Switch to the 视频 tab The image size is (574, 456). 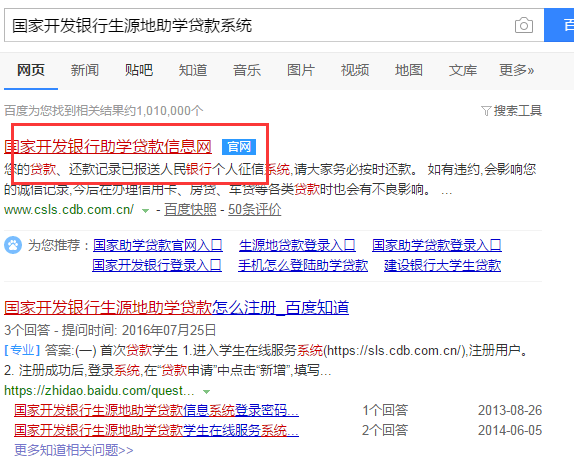click(x=355, y=70)
